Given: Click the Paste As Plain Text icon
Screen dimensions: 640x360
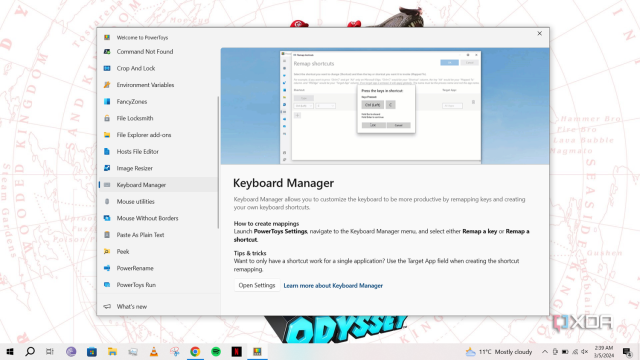Looking at the screenshot, I should [x=107, y=235].
